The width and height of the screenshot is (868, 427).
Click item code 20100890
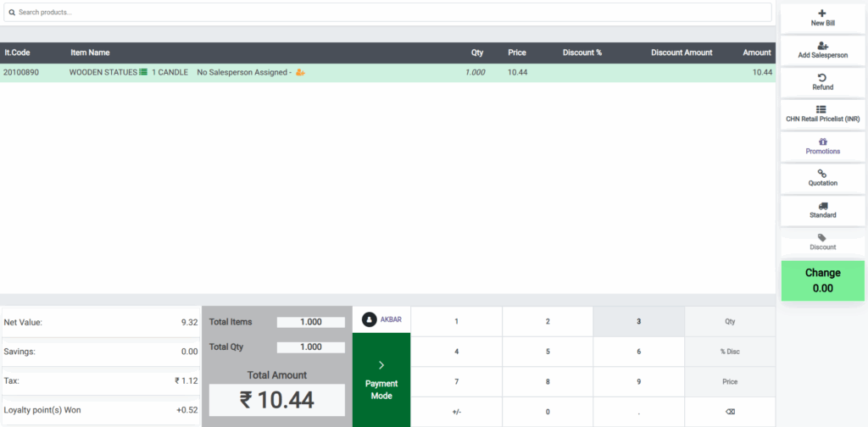[x=21, y=73]
